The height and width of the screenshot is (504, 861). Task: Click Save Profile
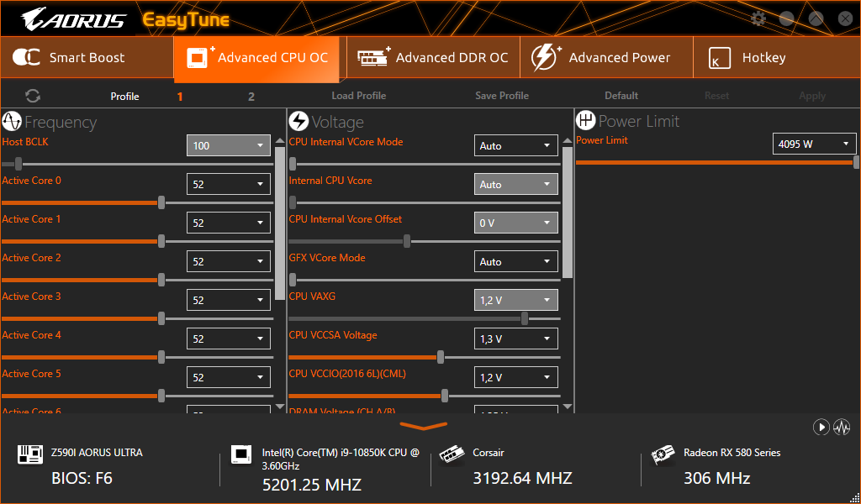click(x=502, y=96)
